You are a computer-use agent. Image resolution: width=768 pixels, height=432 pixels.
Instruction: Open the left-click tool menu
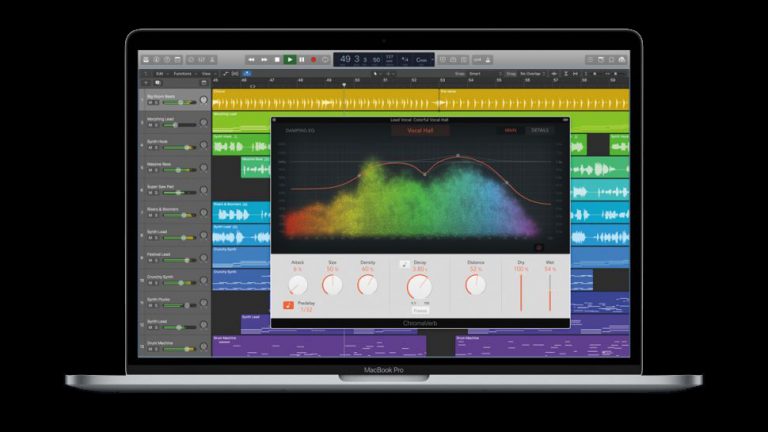click(377, 73)
